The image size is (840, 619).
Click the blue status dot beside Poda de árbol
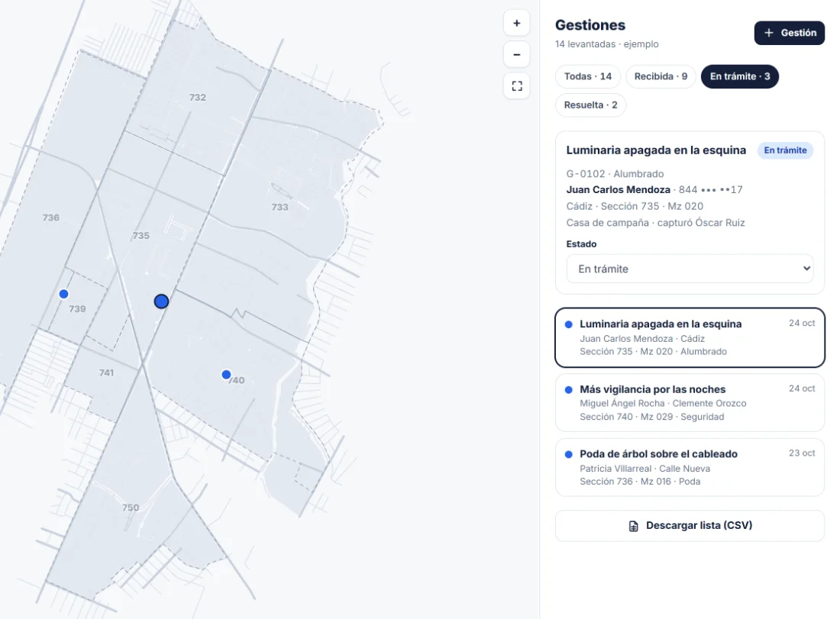tap(568, 455)
